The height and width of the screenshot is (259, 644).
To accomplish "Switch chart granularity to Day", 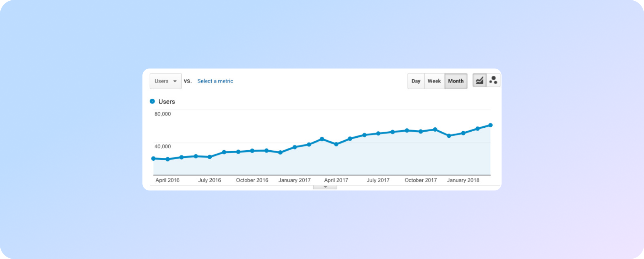I will 416,81.
